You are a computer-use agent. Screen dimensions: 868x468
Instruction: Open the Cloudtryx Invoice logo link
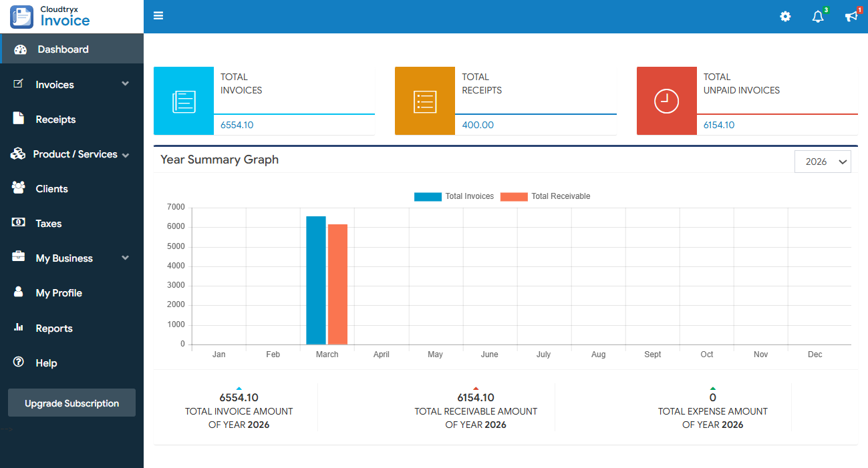[x=63, y=16]
